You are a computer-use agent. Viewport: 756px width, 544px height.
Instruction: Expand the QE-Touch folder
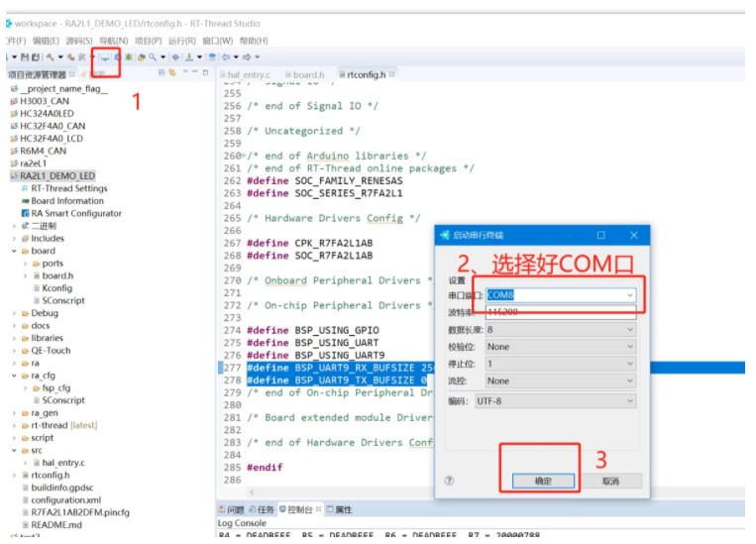[x=14, y=351]
